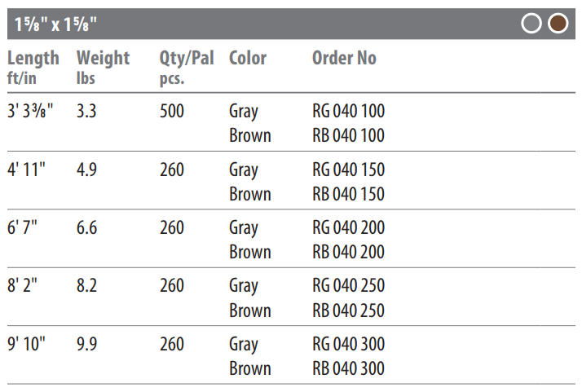Click the 500 quantity per pallet value
Viewport: 582px width, 392px height.
(172, 111)
